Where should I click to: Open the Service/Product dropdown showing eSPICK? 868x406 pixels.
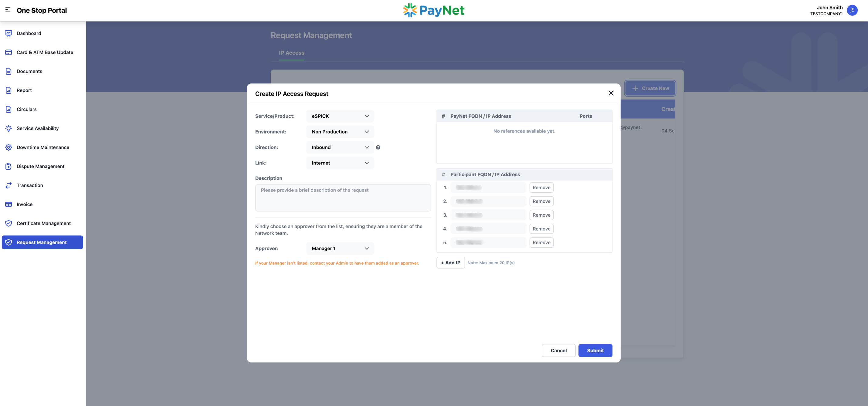339,116
